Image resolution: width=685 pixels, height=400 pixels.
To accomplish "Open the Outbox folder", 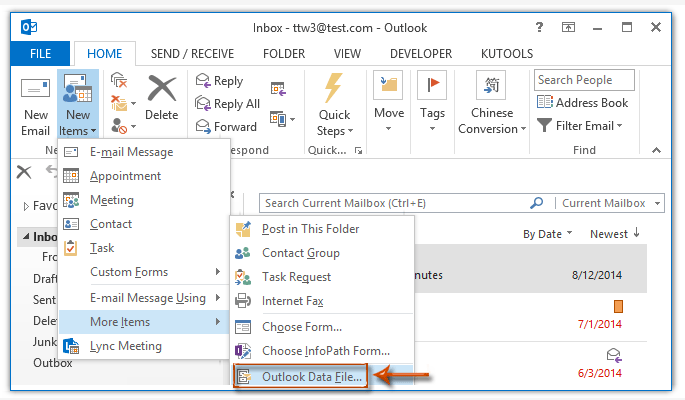I will [x=52, y=363].
